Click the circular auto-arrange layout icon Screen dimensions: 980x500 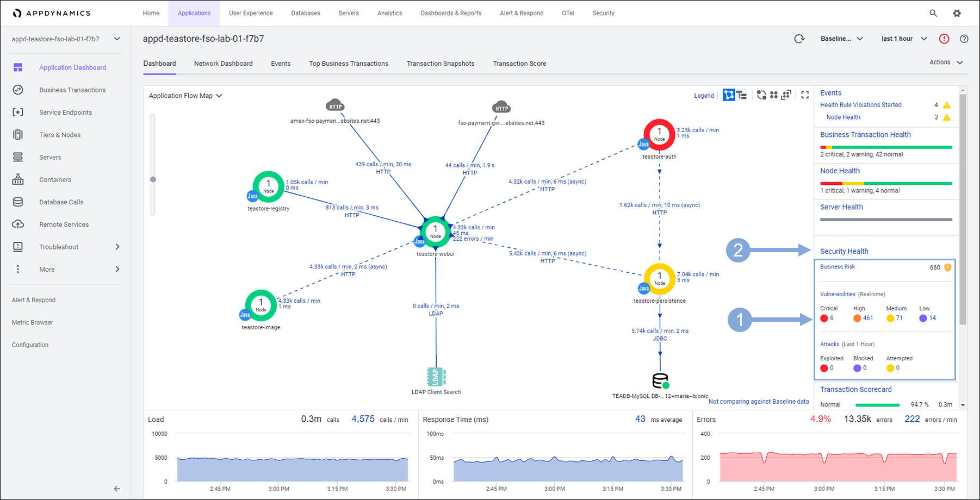click(x=761, y=95)
